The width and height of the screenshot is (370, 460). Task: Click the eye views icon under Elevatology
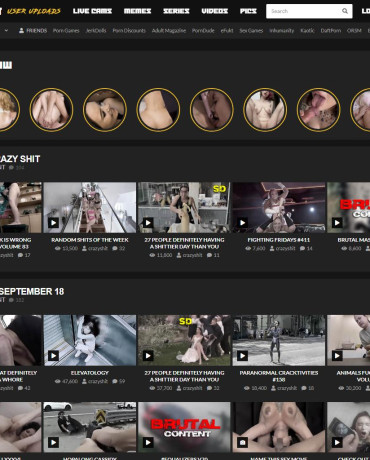point(58,381)
